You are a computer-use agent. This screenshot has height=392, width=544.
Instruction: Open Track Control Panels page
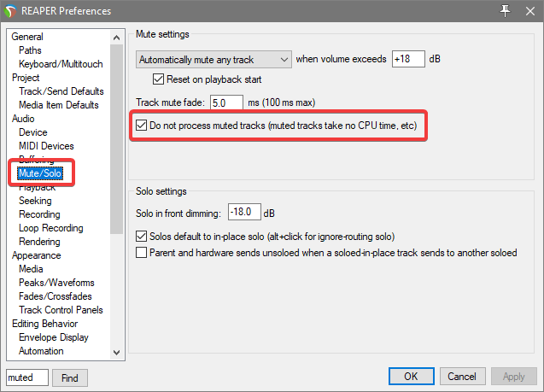tap(61, 310)
